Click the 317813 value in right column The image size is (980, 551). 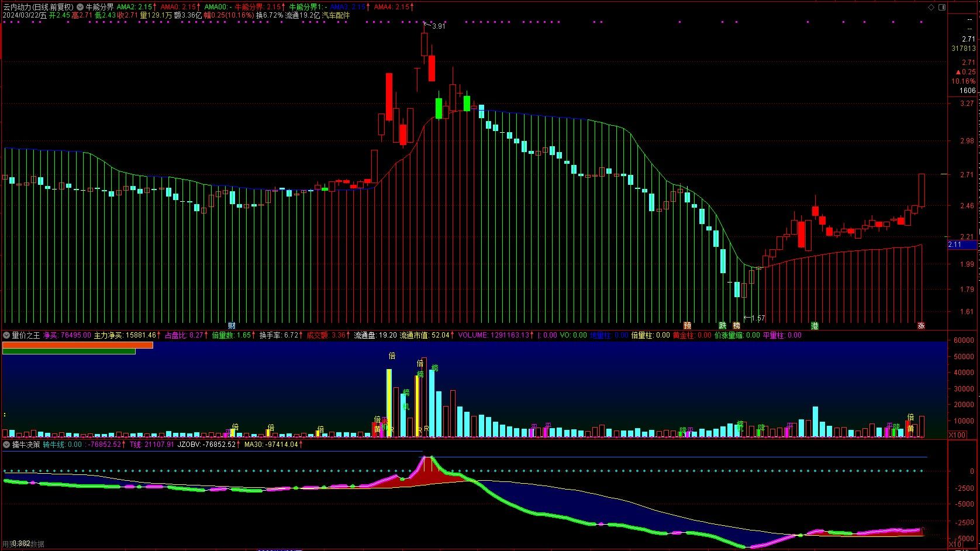pos(964,49)
